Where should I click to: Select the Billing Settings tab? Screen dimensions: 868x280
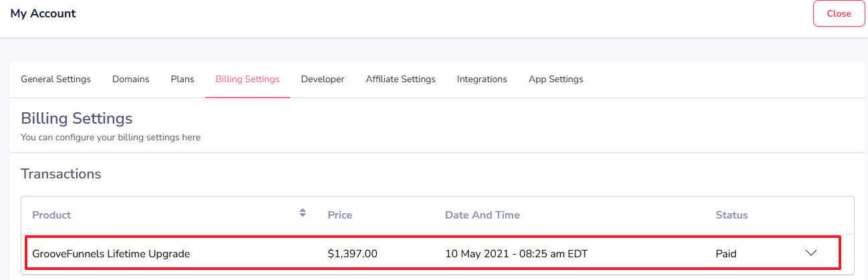(x=247, y=79)
